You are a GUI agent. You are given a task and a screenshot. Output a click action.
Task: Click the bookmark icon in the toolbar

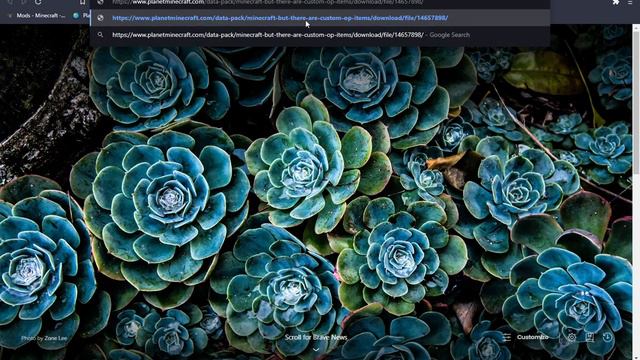pos(82,2)
